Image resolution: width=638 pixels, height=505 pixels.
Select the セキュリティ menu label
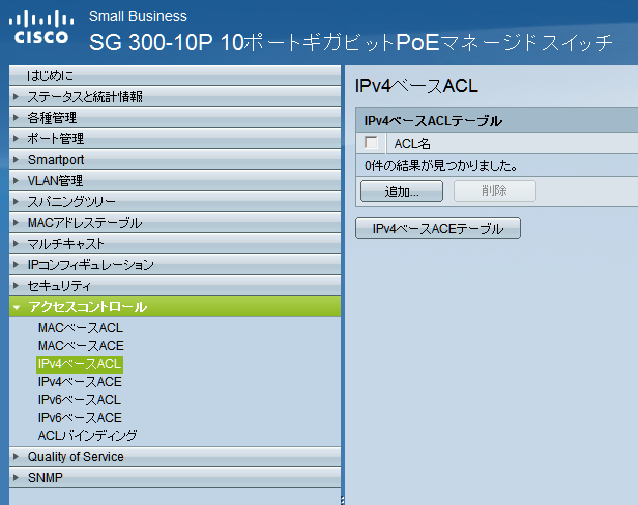click(59, 286)
